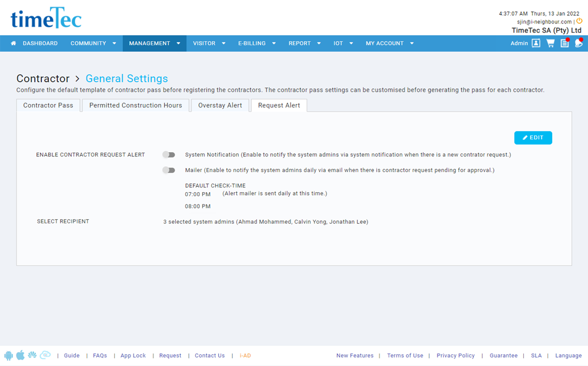Open the news document icon with red badge
The image size is (588, 366).
coord(564,43)
